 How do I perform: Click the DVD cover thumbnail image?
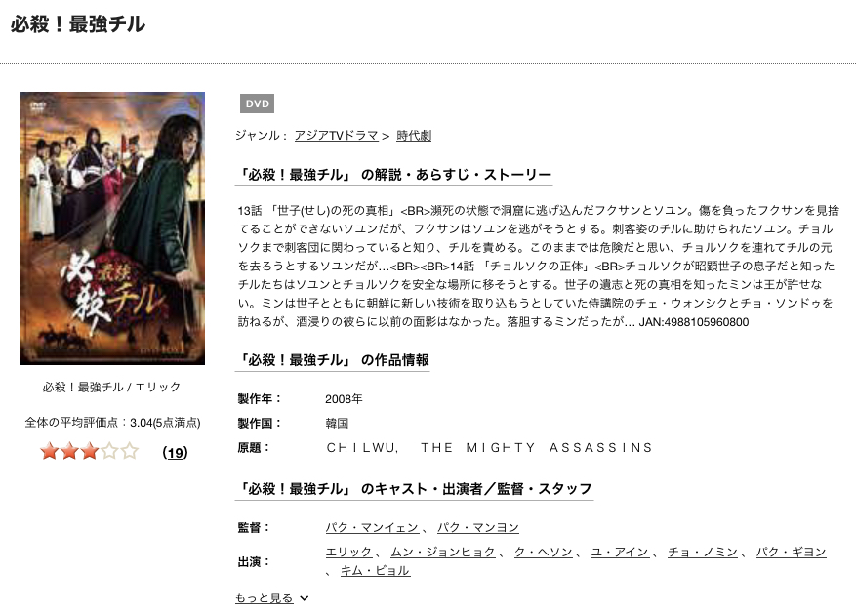point(112,228)
